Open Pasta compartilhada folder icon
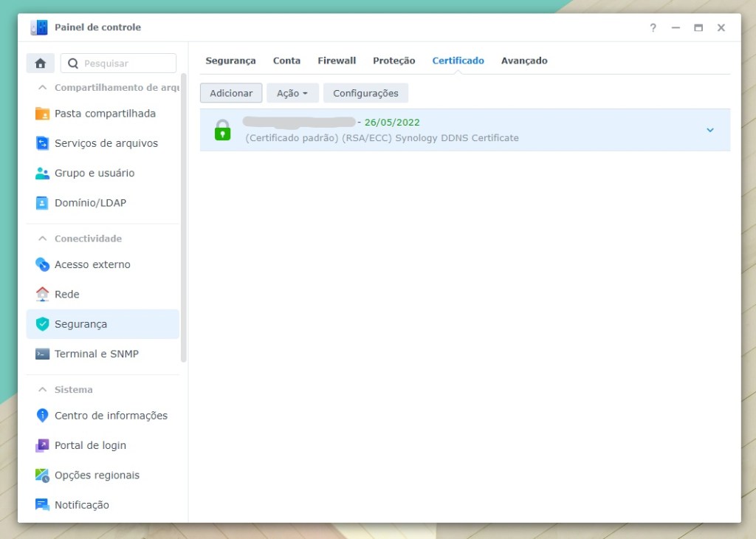 (x=43, y=114)
